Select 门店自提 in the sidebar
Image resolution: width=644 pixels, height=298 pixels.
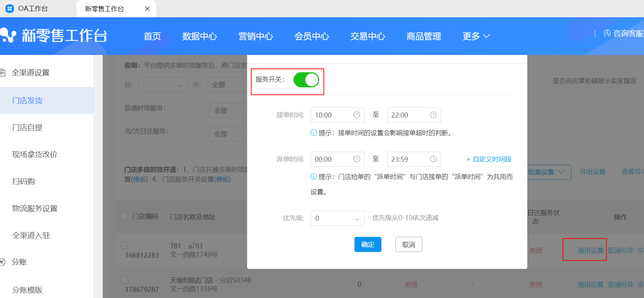(x=27, y=128)
